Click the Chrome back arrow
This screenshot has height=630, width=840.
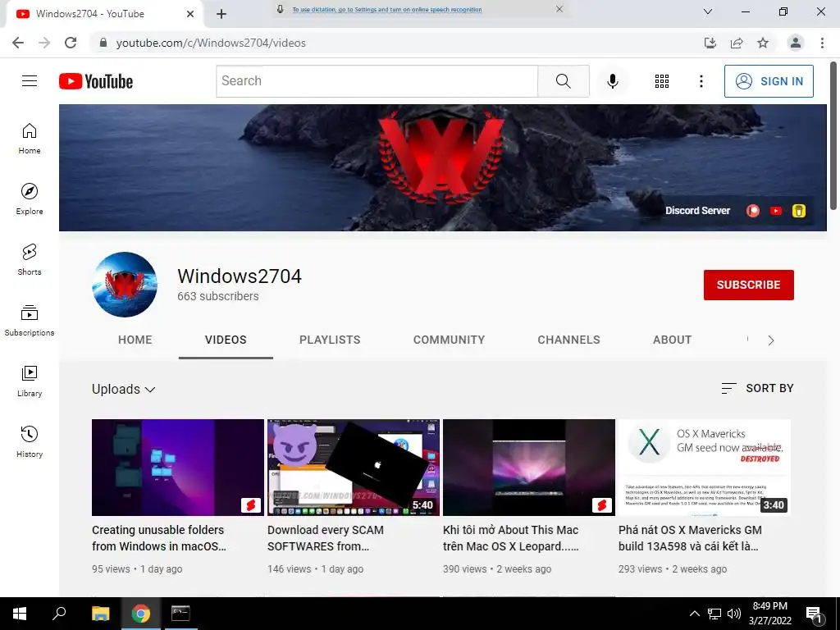(18, 43)
